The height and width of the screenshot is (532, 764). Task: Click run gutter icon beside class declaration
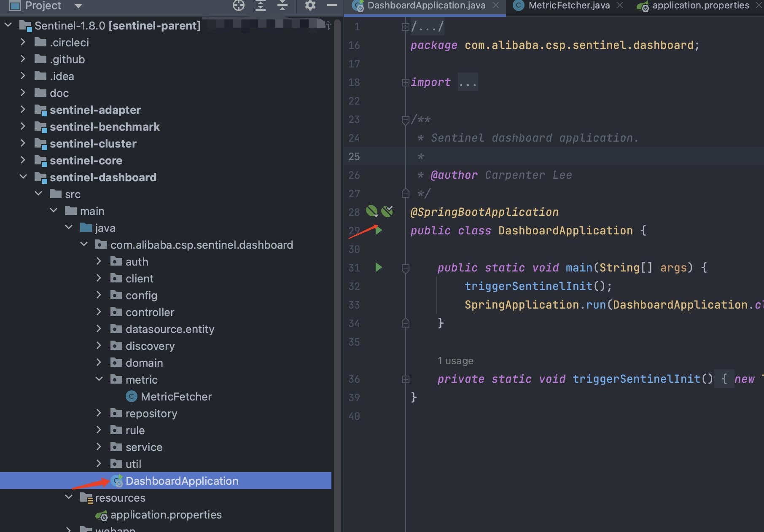(x=379, y=230)
